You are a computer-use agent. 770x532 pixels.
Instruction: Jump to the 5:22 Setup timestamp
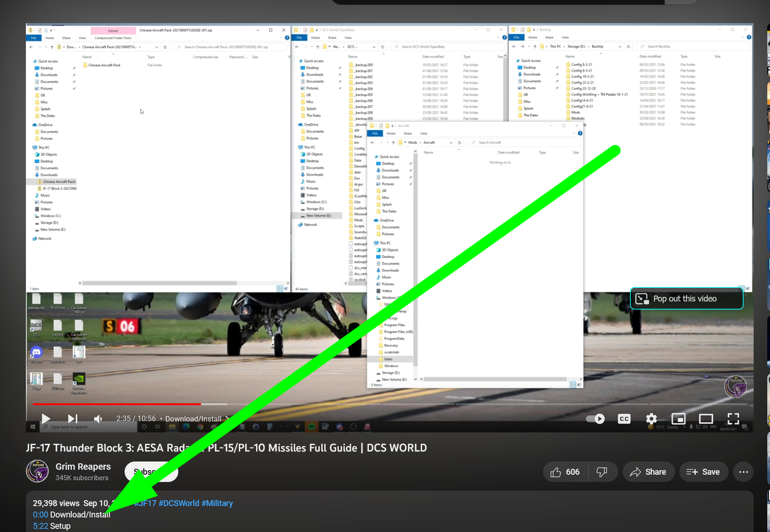click(x=40, y=526)
